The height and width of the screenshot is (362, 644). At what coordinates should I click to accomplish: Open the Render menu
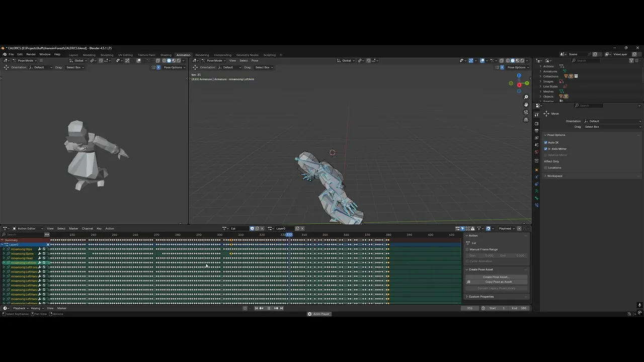click(x=31, y=54)
